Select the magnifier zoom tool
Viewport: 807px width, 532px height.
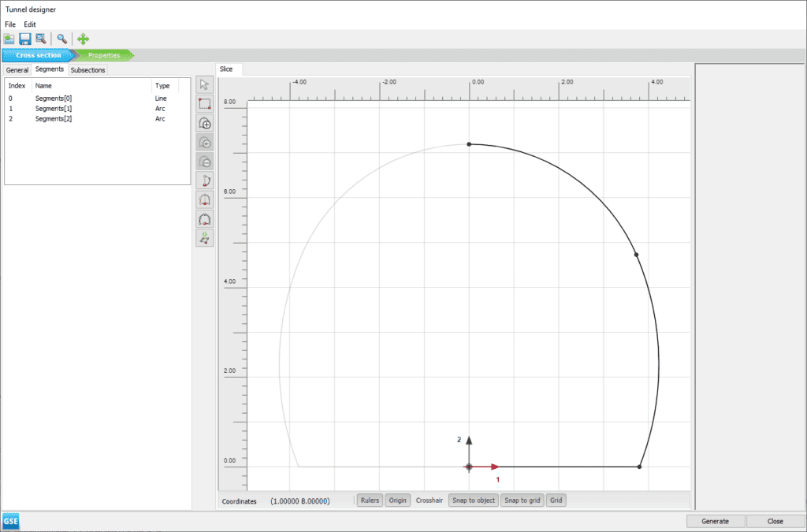[x=61, y=39]
